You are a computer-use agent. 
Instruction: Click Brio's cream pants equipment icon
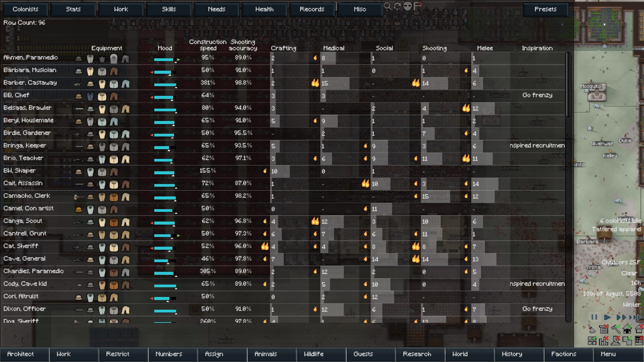pyautogui.click(x=125, y=160)
